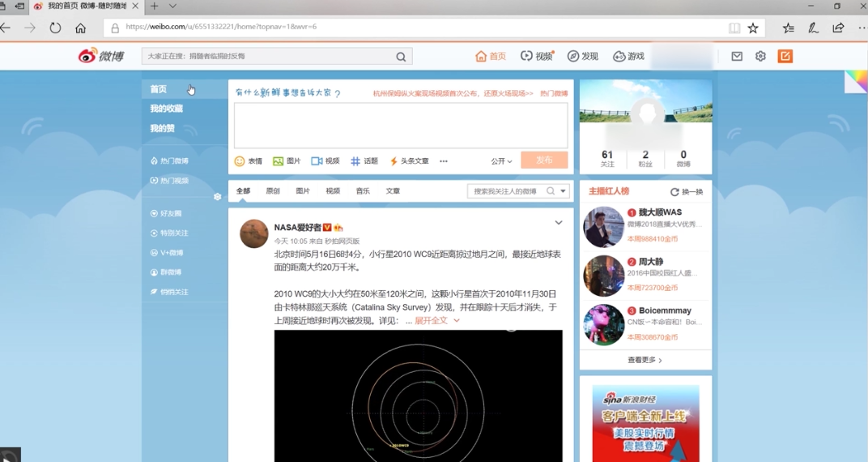Open the asteroid orbit video thumbnail

point(418,396)
